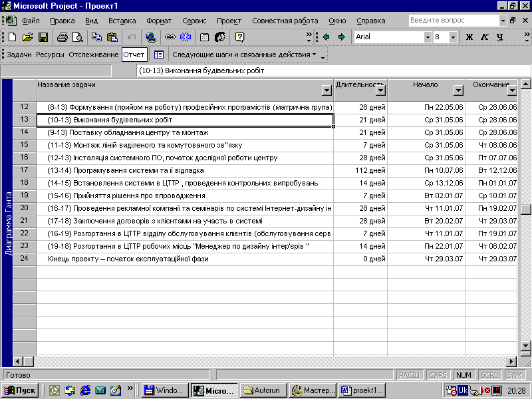Viewport: 532px width, 399px height.
Task: Open the Справка menu
Action: pos(371,21)
